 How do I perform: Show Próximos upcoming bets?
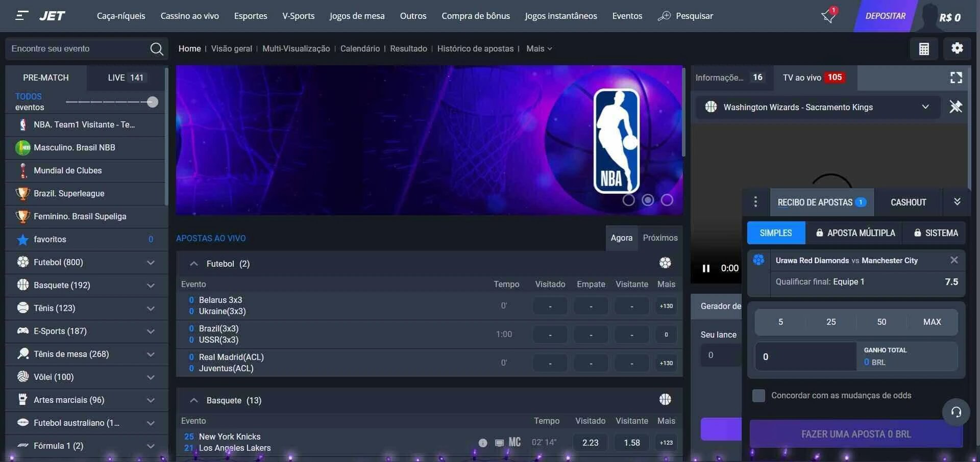click(x=660, y=238)
